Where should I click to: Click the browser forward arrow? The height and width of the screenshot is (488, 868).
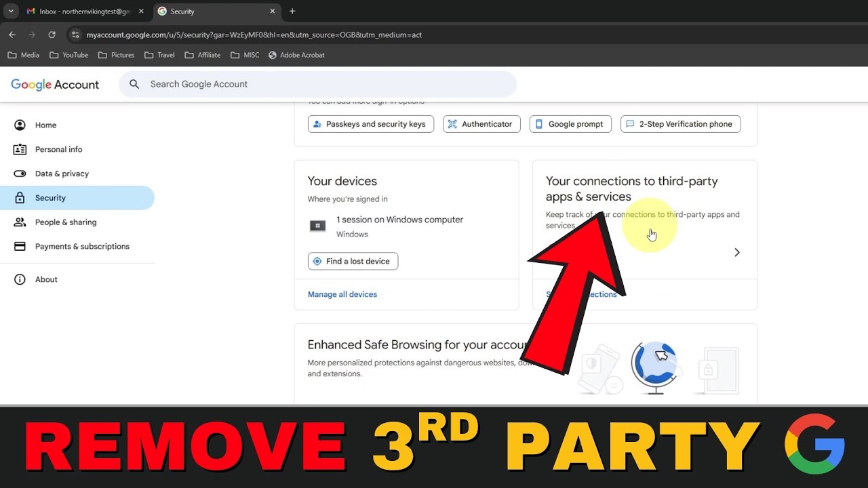tap(32, 35)
